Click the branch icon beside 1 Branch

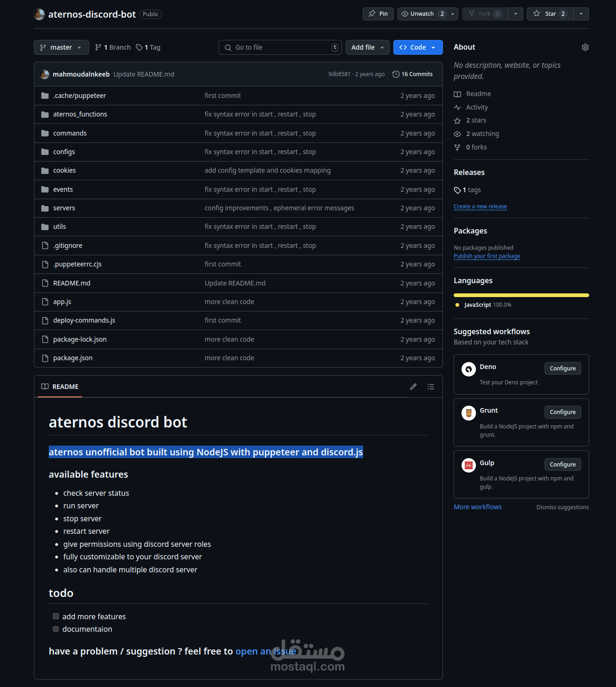(98, 47)
